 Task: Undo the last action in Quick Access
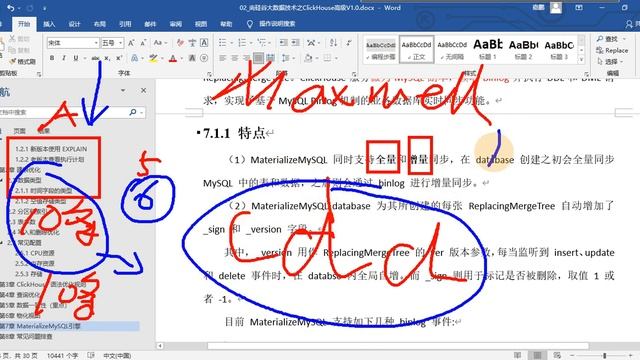tap(11, 8)
